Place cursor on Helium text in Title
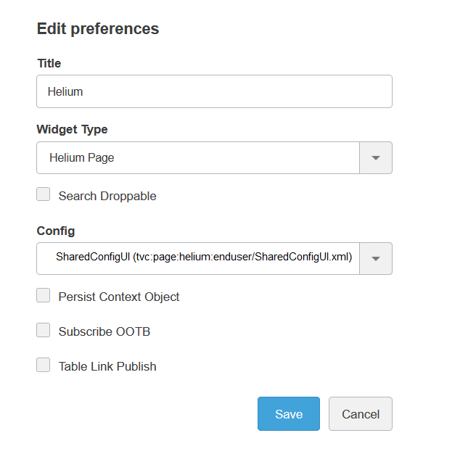 coord(65,91)
